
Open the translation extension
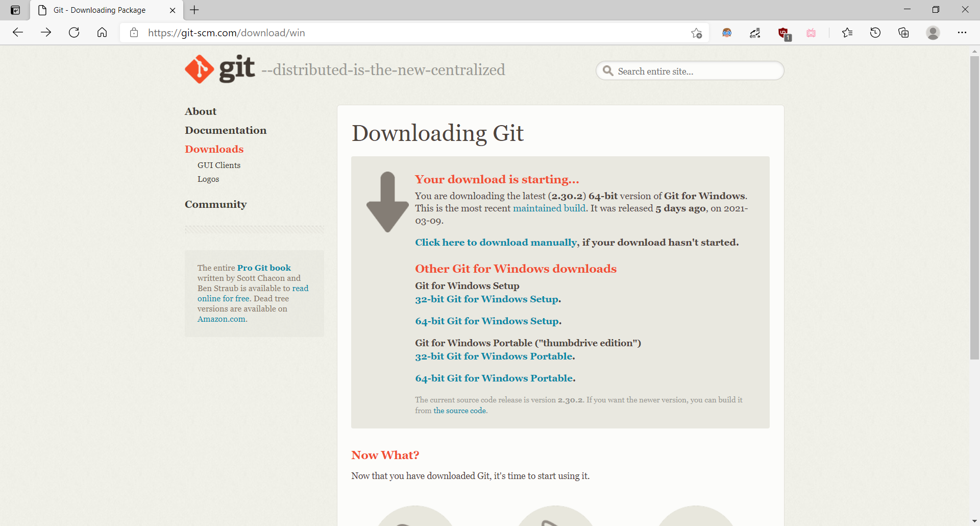(x=755, y=33)
